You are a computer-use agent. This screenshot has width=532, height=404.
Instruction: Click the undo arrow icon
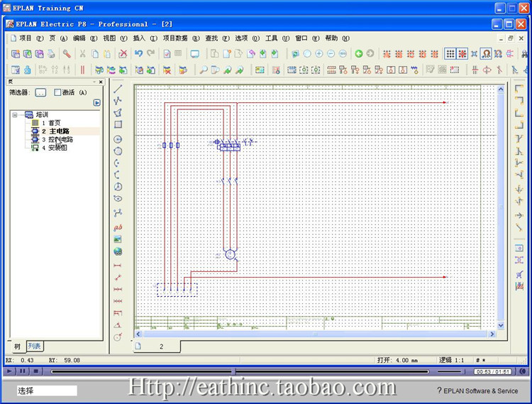(x=138, y=53)
